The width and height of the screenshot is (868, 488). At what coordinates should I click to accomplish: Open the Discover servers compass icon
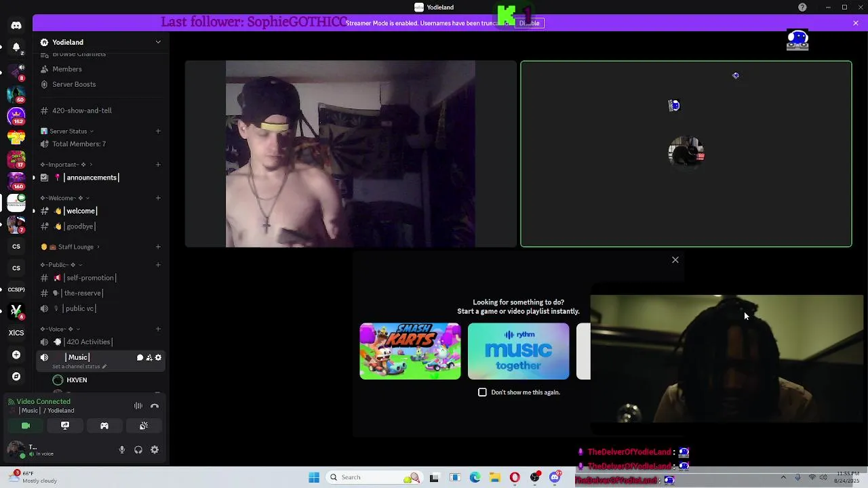(16, 376)
